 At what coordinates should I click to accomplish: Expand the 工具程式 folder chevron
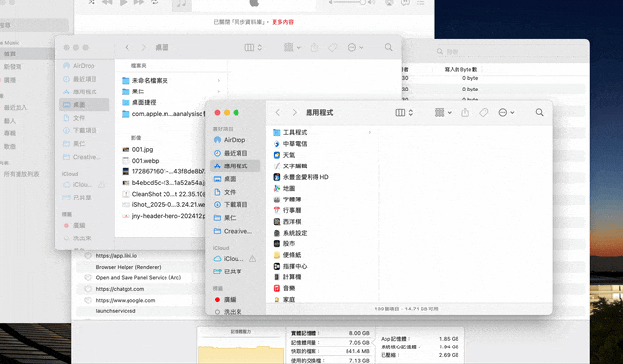(x=370, y=132)
